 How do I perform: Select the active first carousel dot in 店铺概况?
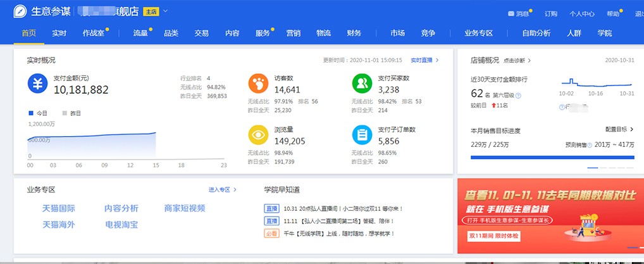click(x=592, y=168)
